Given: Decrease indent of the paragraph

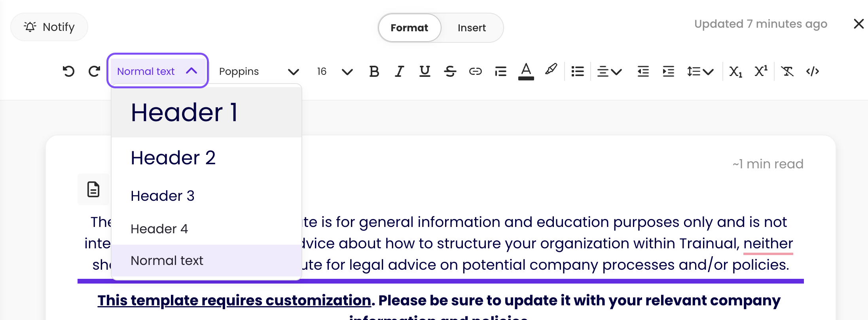Looking at the screenshot, I should (x=643, y=71).
